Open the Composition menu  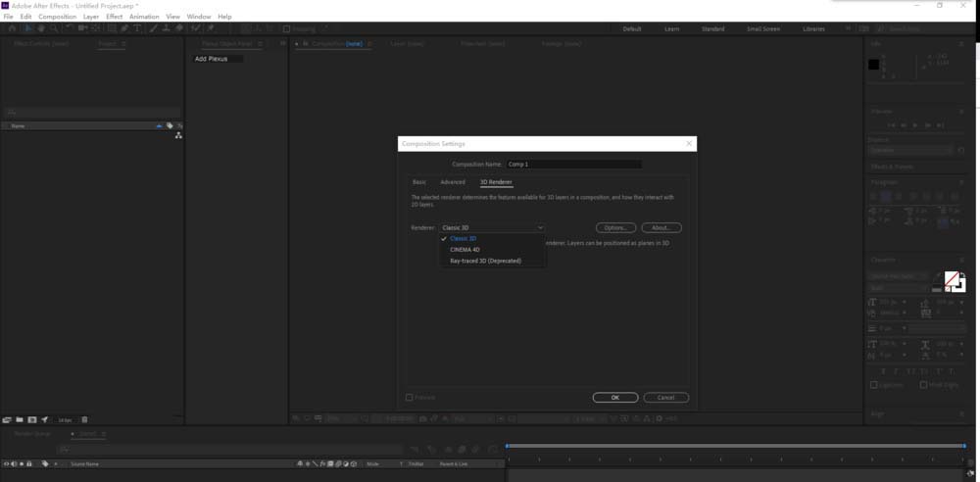point(58,17)
